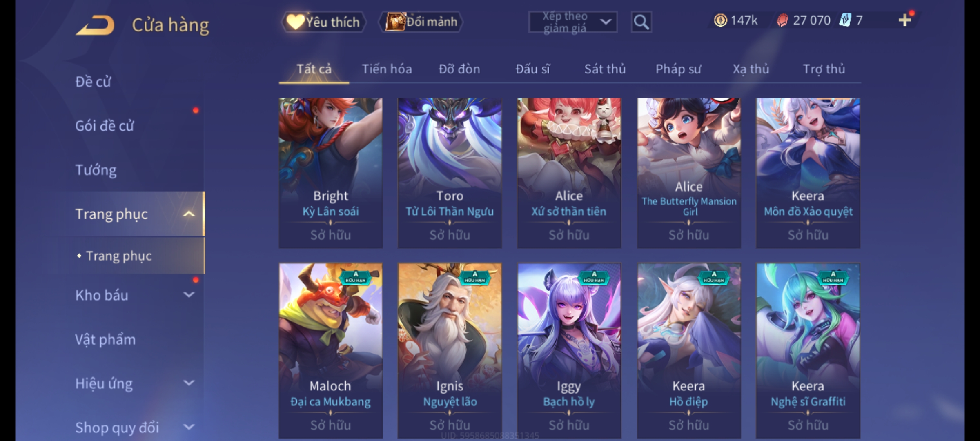Expand the Hiệu ứng sidebar section

coord(189,383)
